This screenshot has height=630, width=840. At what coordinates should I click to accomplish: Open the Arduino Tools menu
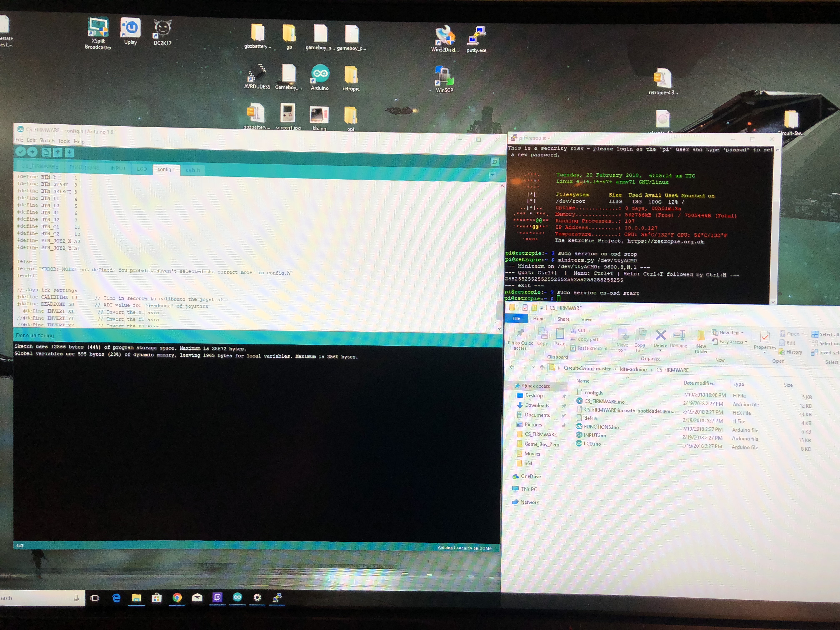[x=64, y=141]
